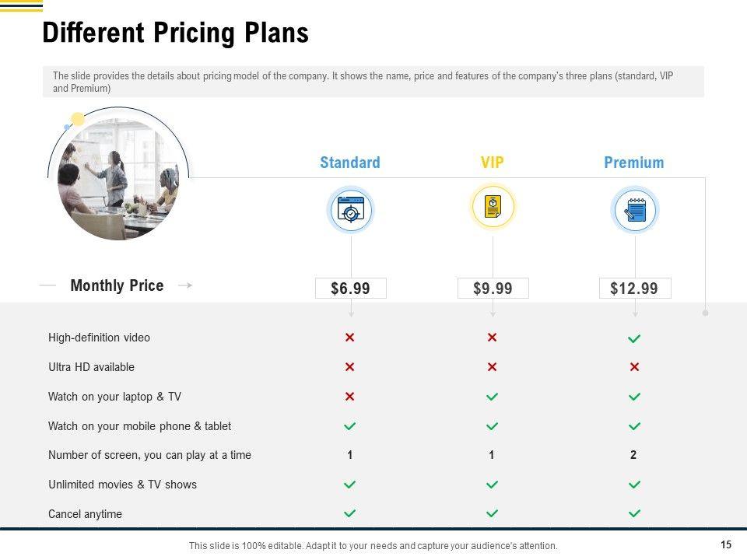
Task: Click the green check for VIP laptop & TV
Action: [x=492, y=397]
